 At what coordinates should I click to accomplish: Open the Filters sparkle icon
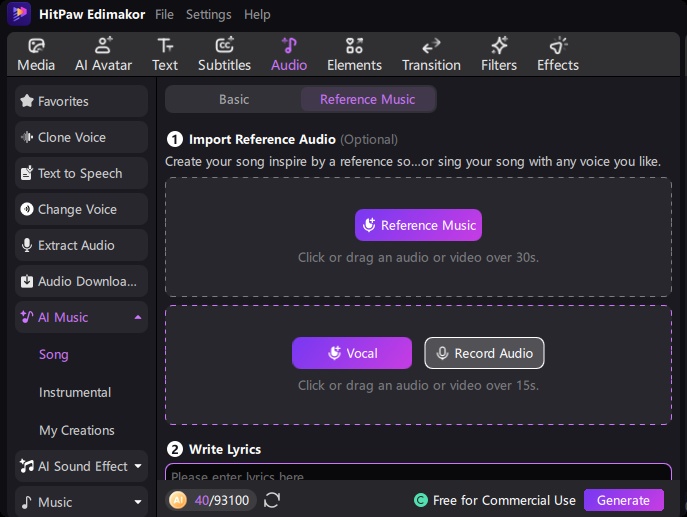pos(499,46)
